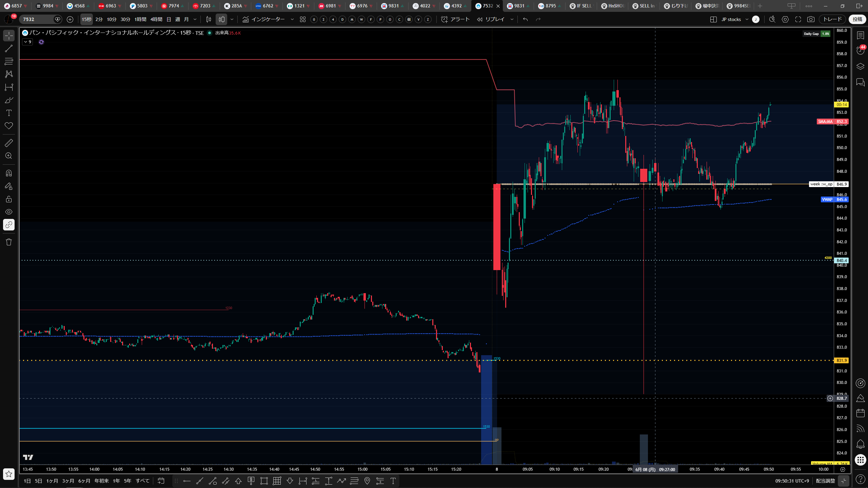Collapse the indicator legend showing 9

[x=27, y=42]
